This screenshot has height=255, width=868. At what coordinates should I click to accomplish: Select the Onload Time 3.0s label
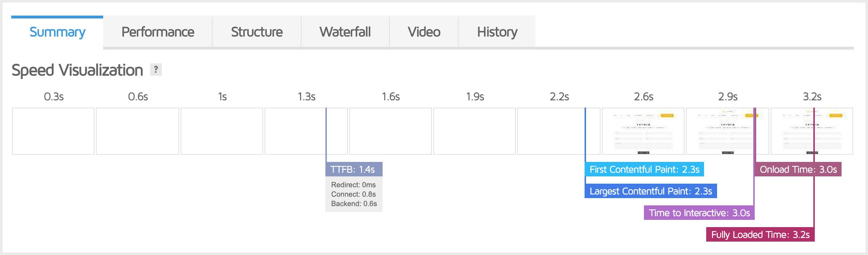[798, 169]
